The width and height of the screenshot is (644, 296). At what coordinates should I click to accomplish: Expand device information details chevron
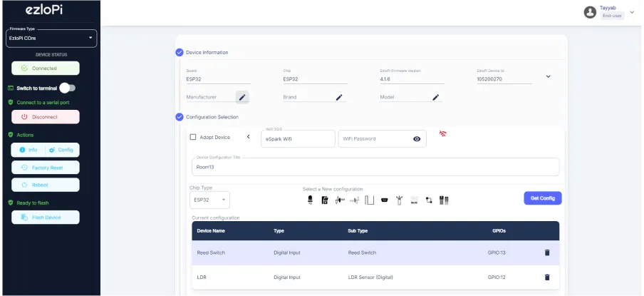pos(548,76)
